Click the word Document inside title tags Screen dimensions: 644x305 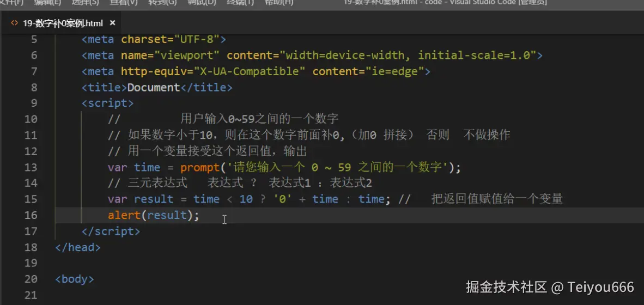(154, 88)
